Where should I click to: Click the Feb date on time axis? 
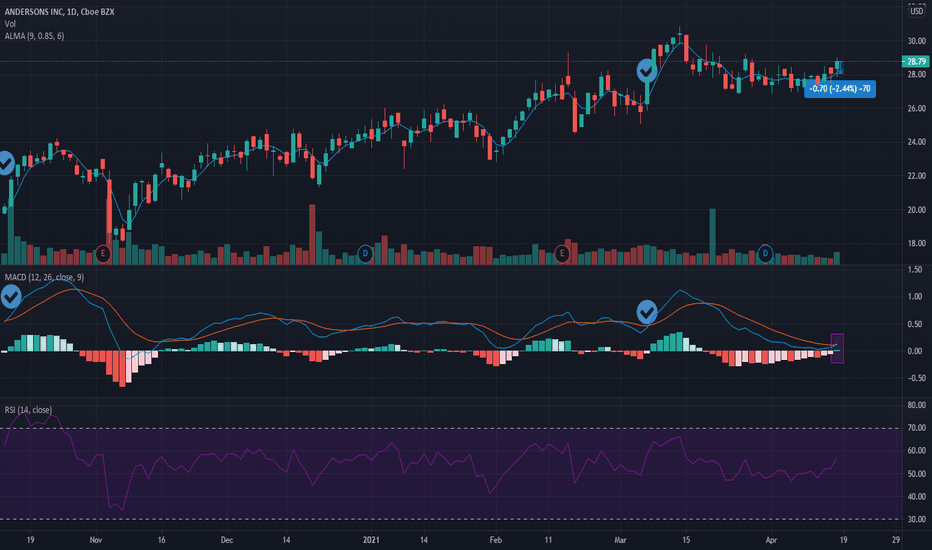point(496,540)
